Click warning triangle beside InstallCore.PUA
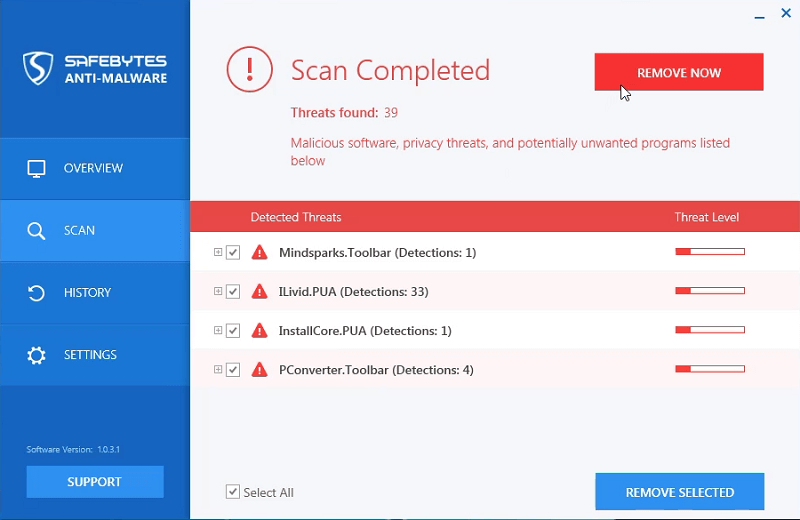The width and height of the screenshot is (800, 520). tap(260, 331)
